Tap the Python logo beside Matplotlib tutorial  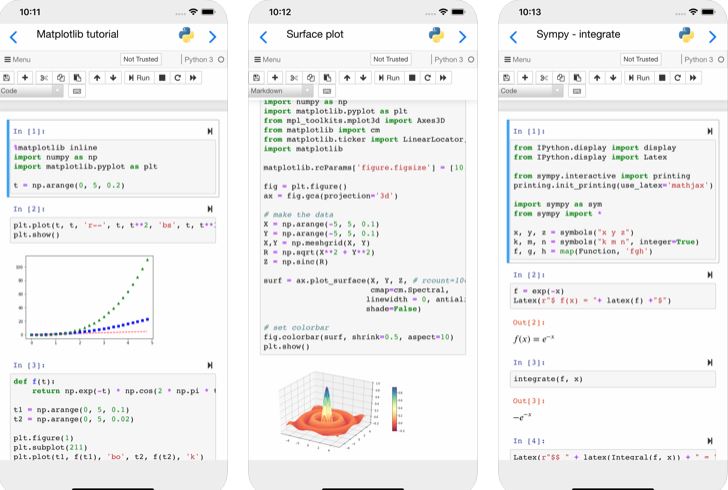pyautogui.click(x=186, y=35)
